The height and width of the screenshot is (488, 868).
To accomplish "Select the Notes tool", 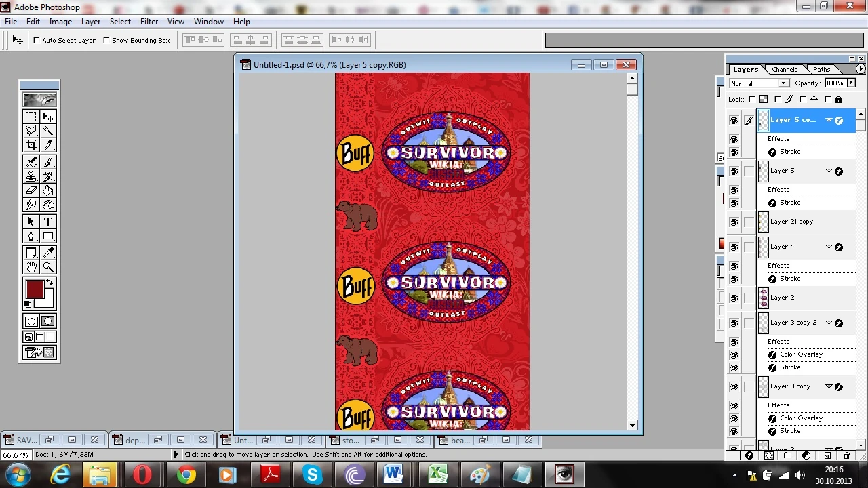I will coord(31,253).
